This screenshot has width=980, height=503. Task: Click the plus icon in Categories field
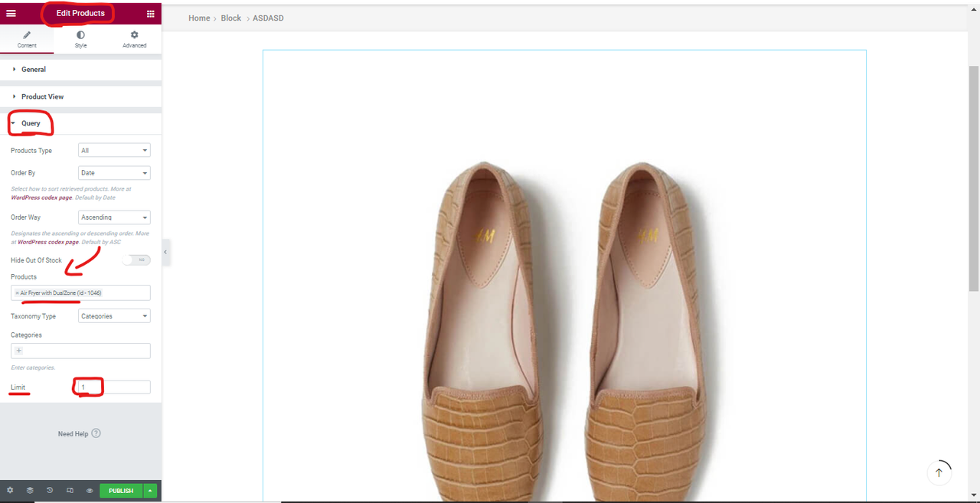point(19,351)
